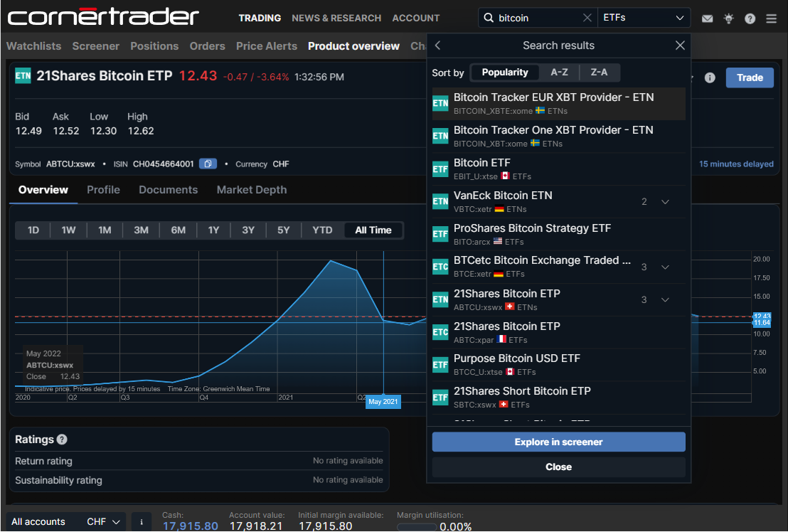Expand 21Shares Bitcoin ETP ABTCU listings

pyautogui.click(x=665, y=300)
